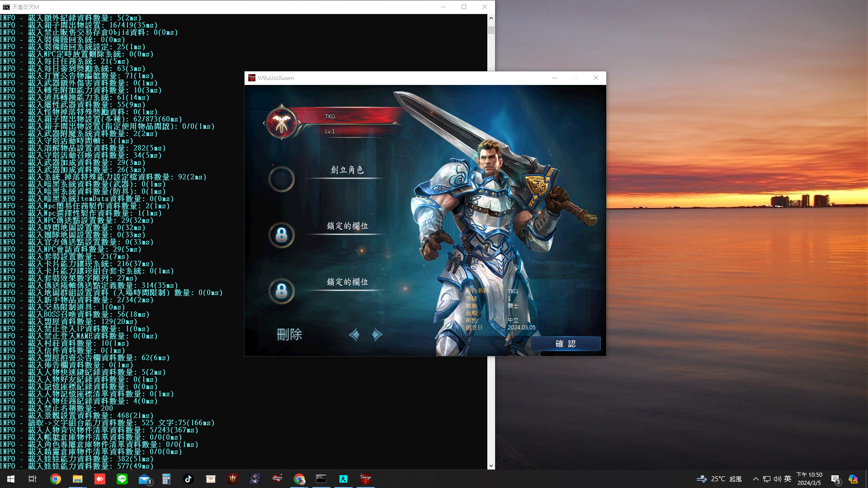Click the TKG character class emblem

click(281, 122)
